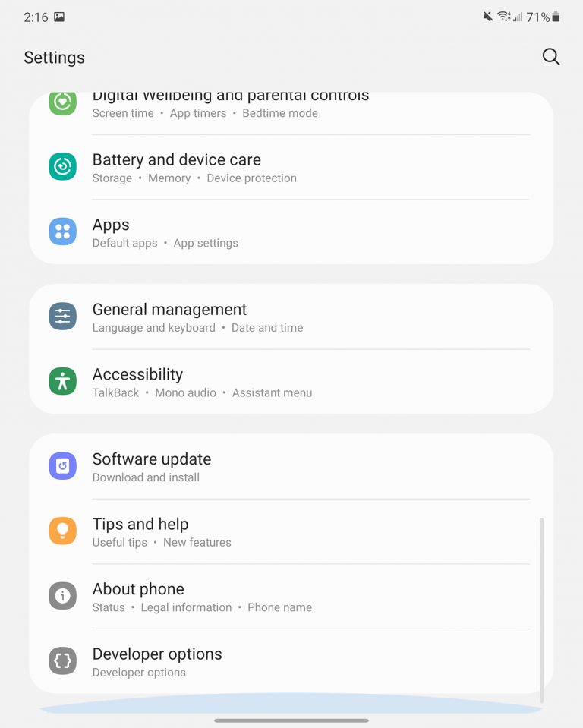Select About phone

click(x=291, y=597)
